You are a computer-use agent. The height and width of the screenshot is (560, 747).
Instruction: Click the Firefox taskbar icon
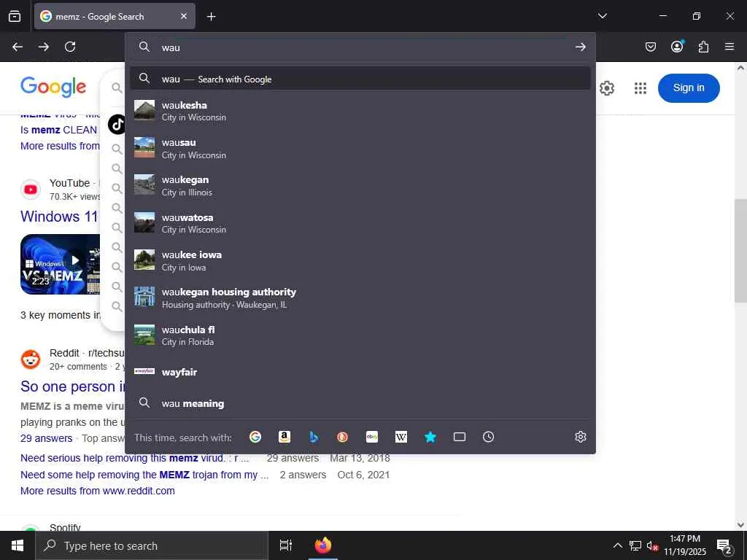click(x=323, y=545)
